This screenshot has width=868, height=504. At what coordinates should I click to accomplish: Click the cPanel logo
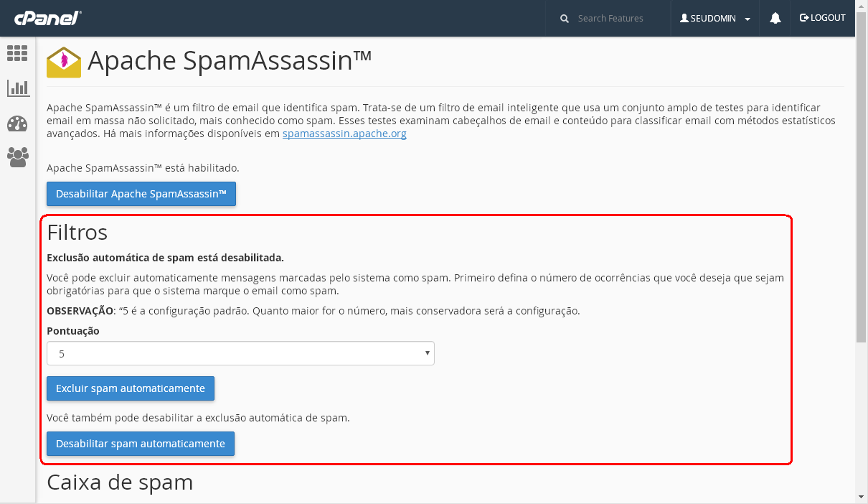pyautogui.click(x=47, y=18)
